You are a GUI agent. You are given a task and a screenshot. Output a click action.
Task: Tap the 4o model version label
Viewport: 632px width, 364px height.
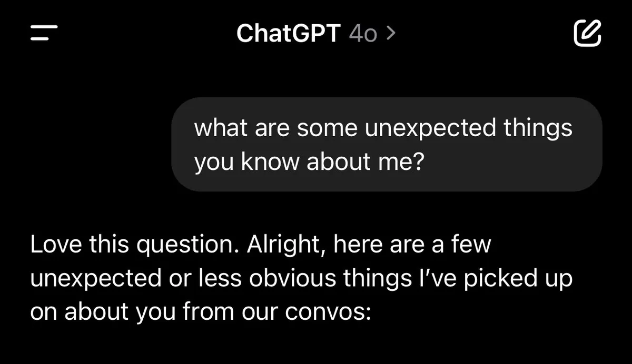[x=363, y=34]
